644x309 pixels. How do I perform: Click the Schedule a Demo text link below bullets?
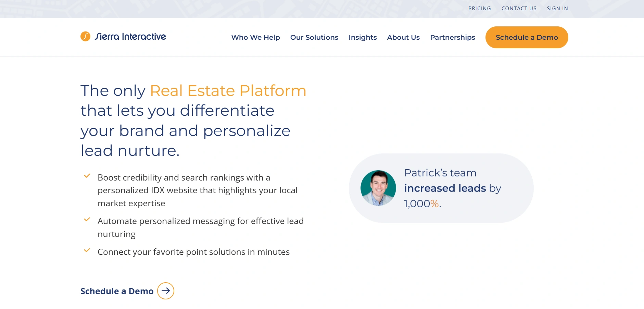pyautogui.click(x=117, y=291)
